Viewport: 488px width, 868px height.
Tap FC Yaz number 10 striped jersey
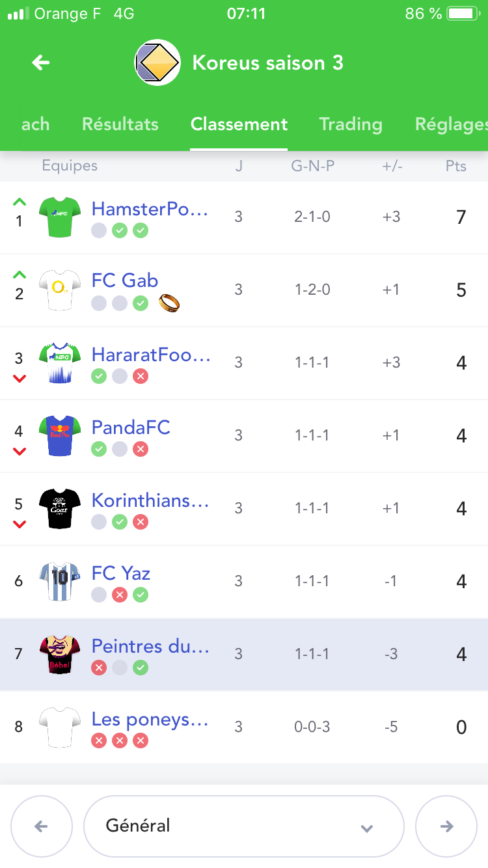[59, 580]
